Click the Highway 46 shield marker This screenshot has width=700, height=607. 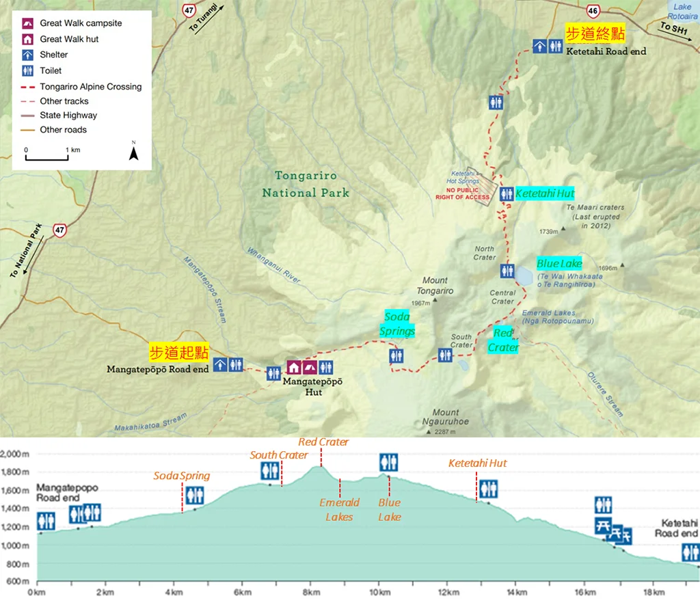point(593,11)
